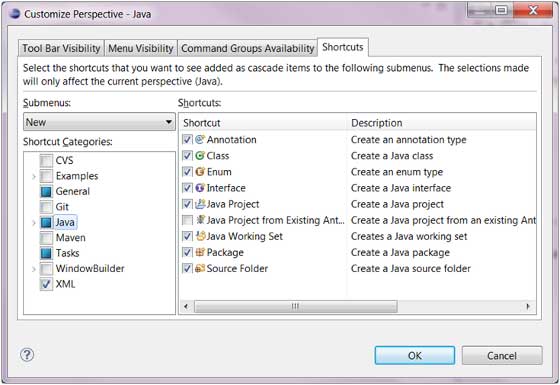The height and width of the screenshot is (385, 560).
Task: Click the Cancel button
Action: (x=502, y=355)
